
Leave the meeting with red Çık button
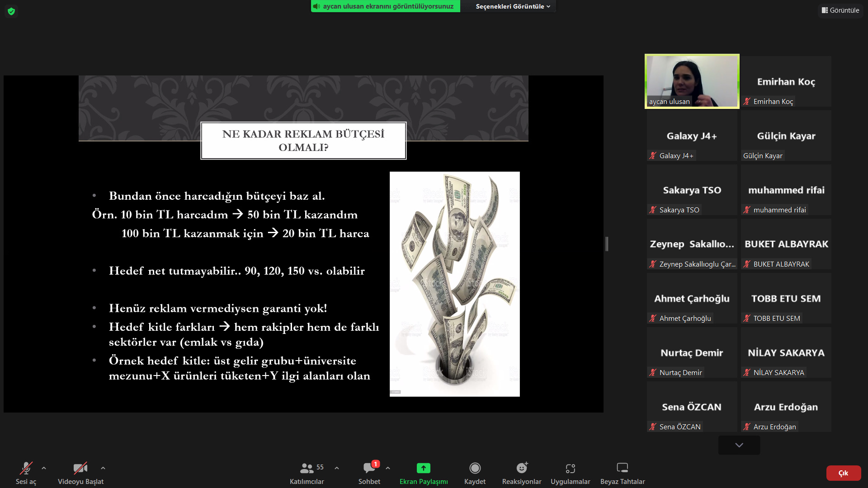pos(843,473)
